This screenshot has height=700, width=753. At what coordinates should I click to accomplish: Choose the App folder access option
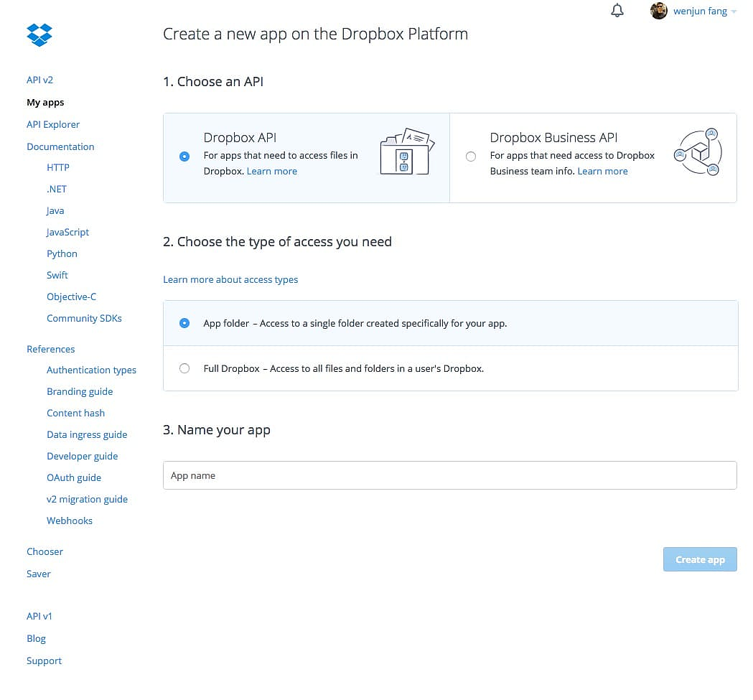click(184, 323)
